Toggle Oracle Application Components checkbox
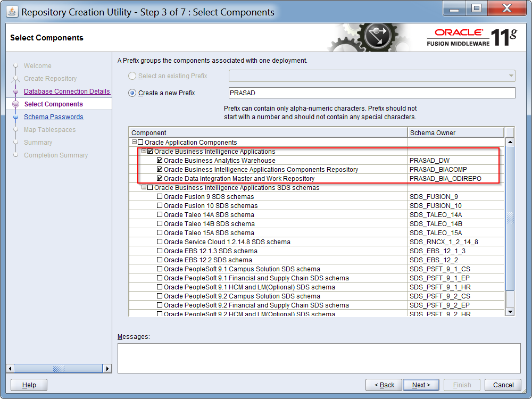The image size is (532, 399). (x=140, y=142)
